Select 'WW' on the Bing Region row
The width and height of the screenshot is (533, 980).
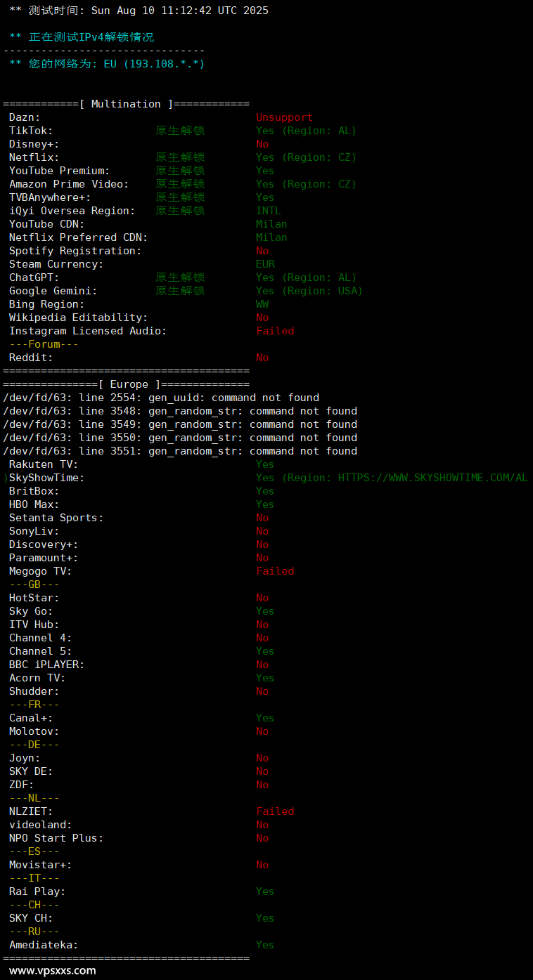click(262, 304)
